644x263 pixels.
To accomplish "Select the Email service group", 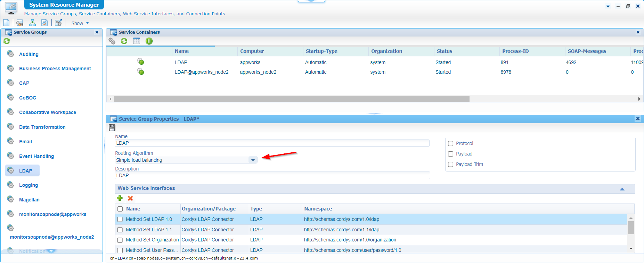I will [x=25, y=142].
